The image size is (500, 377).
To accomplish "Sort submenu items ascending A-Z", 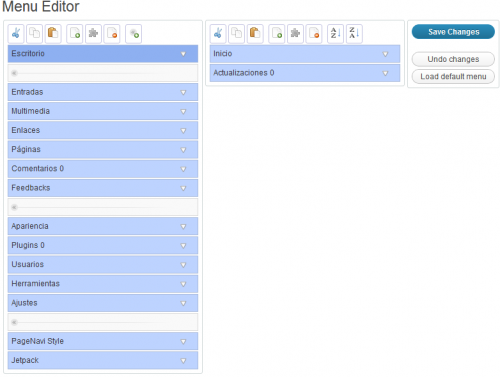I will tap(335, 34).
